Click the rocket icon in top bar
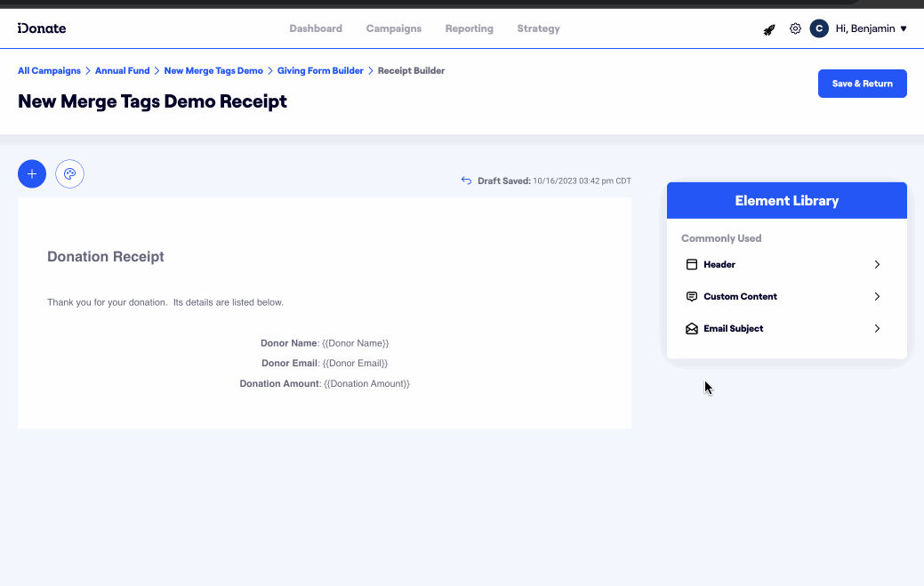The height and width of the screenshot is (586, 924). tap(769, 29)
